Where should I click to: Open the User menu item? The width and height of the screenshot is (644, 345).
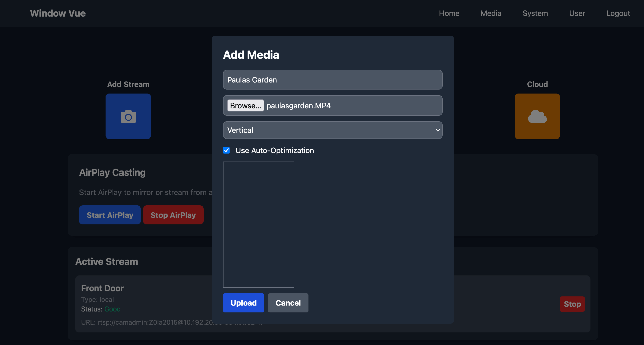point(577,13)
